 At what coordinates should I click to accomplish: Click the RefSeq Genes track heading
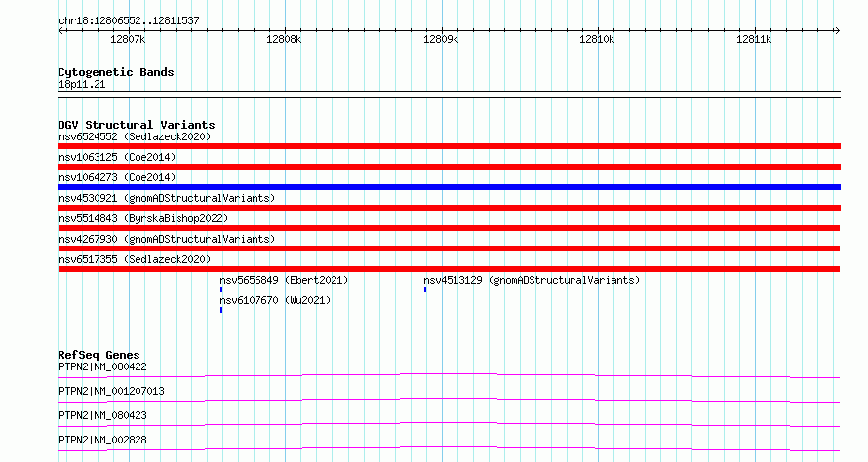pyautogui.click(x=99, y=355)
